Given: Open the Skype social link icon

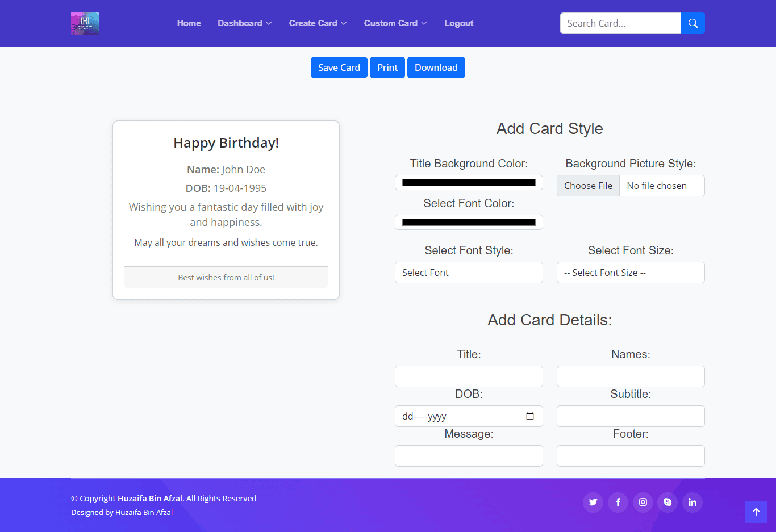Looking at the screenshot, I should [x=667, y=502].
